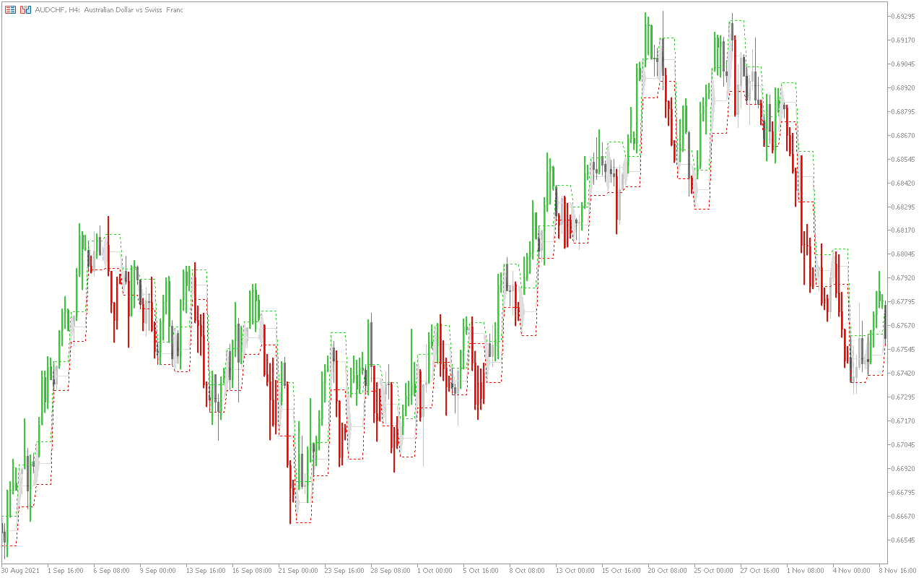This screenshot has width=924, height=578.
Task: Select the 0.67670 price label
Action: click(x=905, y=325)
